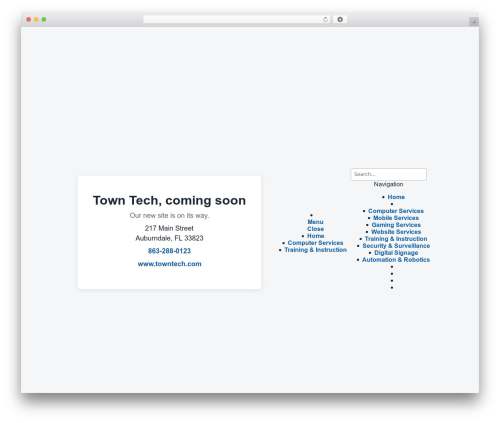Go to Security & Surveillance
The height and width of the screenshot is (423, 500).
pyautogui.click(x=396, y=246)
